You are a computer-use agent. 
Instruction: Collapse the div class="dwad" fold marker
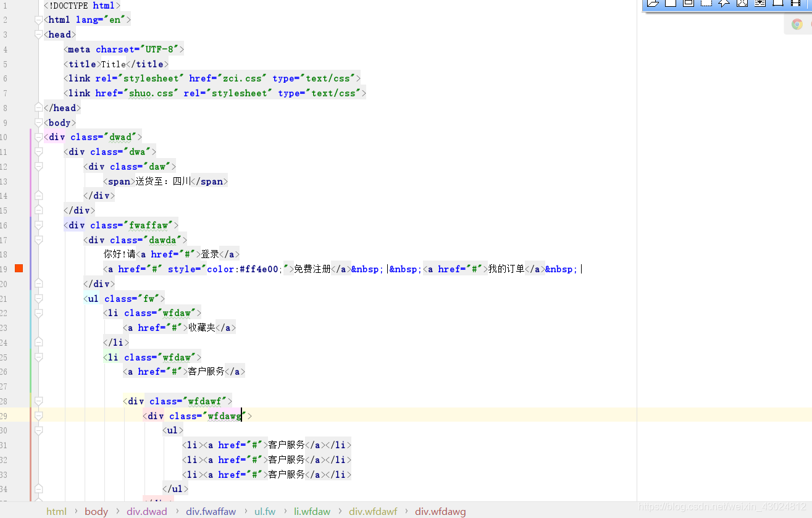[39, 137]
